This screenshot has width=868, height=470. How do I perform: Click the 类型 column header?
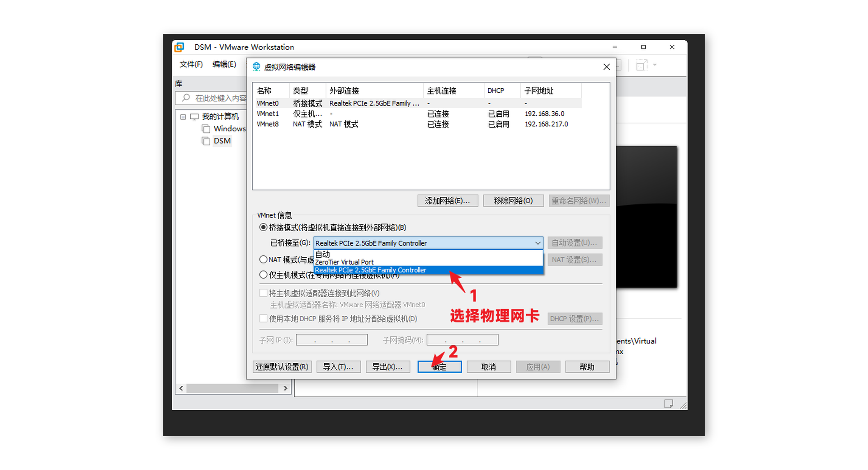[307, 90]
